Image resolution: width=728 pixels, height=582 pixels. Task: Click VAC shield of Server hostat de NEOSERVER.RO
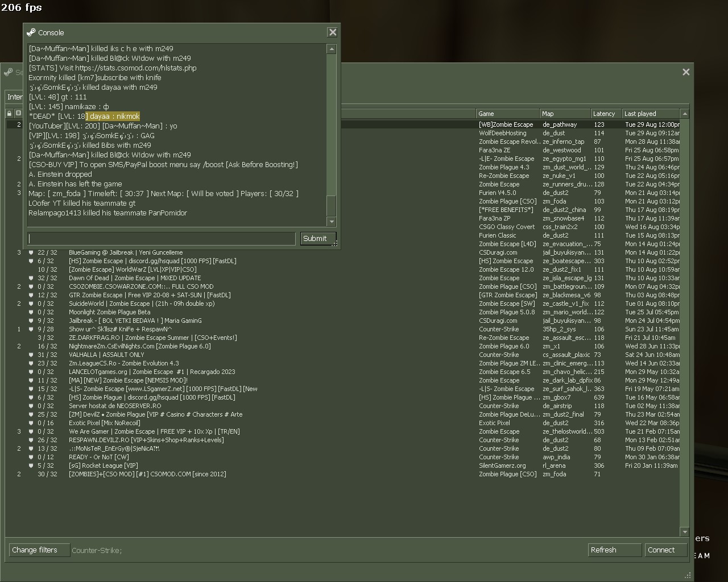(x=31, y=406)
